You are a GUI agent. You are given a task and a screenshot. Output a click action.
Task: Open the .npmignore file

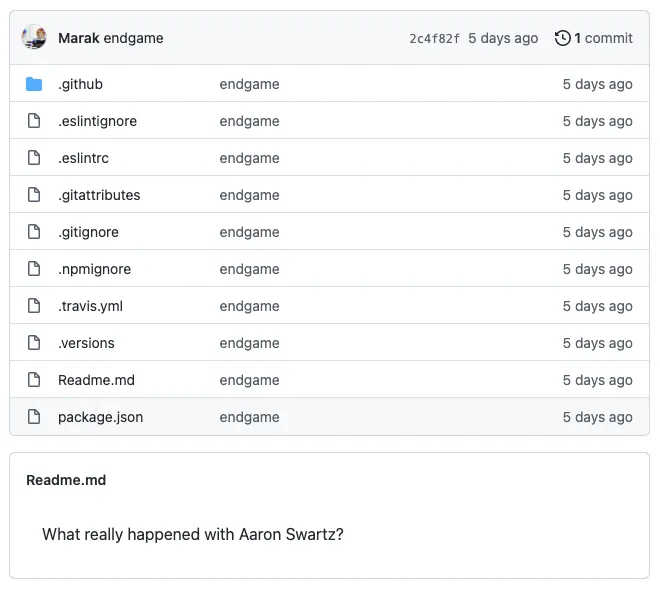(94, 269)
